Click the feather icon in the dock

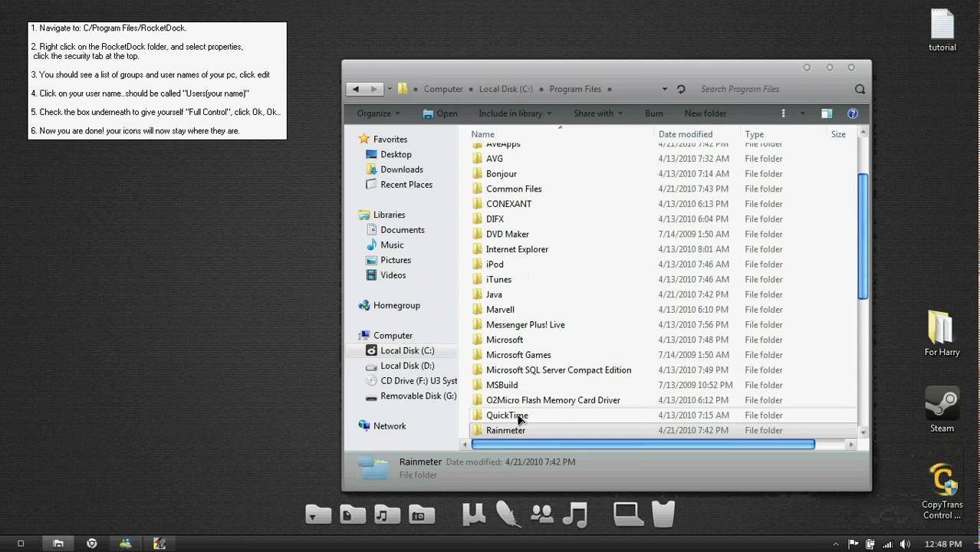pos(508,514)
